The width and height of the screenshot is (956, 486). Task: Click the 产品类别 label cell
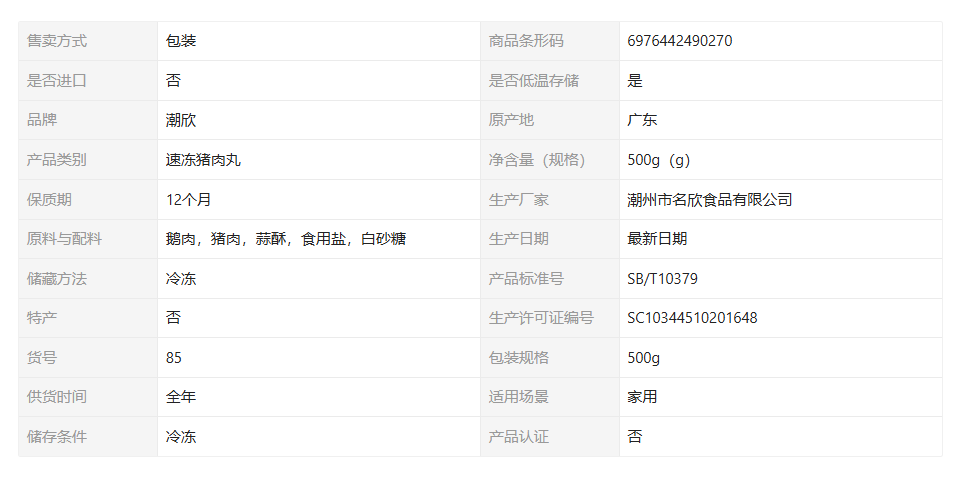point(88,160)
